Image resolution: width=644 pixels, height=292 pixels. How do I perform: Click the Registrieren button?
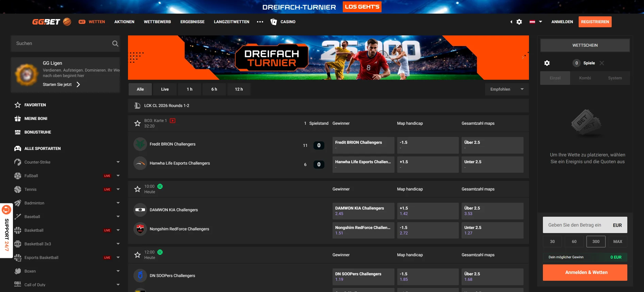pos(595,22)
